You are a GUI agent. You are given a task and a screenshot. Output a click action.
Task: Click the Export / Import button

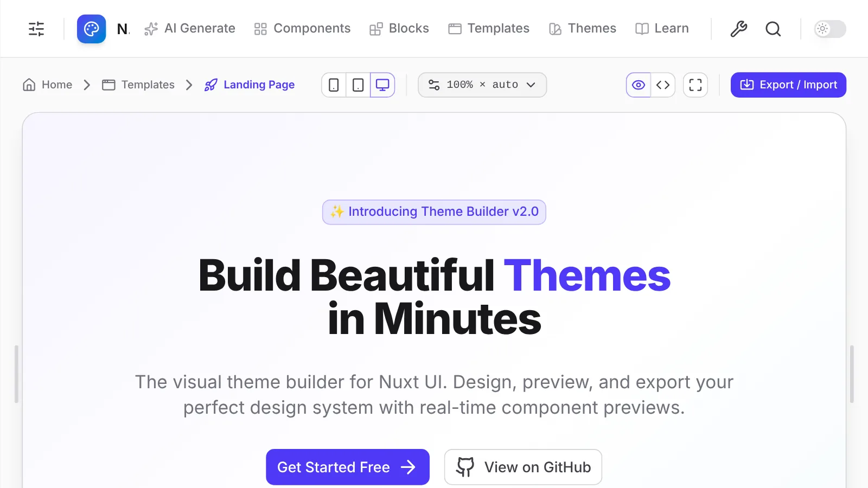pos(788,85)
